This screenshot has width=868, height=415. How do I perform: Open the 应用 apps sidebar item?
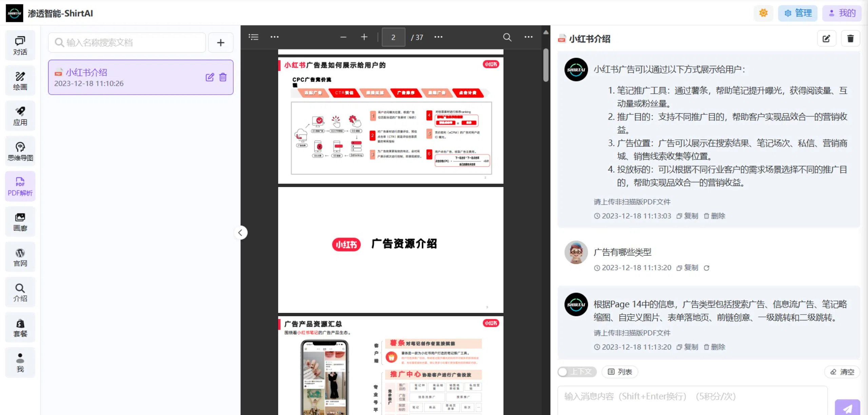(20, 116)
